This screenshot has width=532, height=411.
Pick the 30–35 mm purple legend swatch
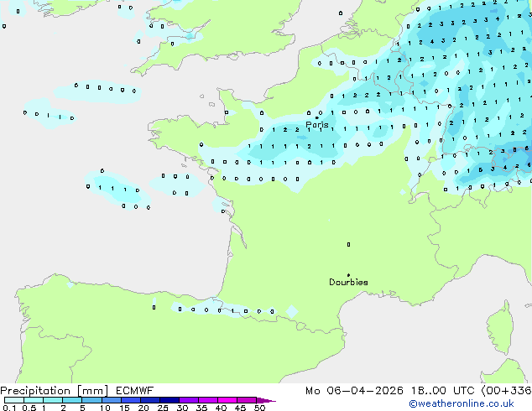pos(189,400)
